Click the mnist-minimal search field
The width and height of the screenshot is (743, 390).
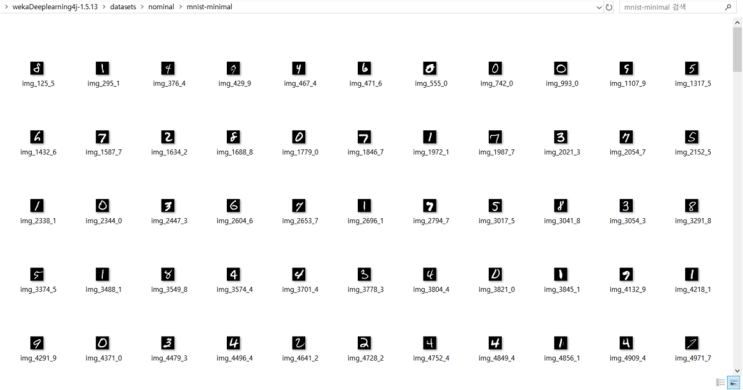(x=671, y=7)
